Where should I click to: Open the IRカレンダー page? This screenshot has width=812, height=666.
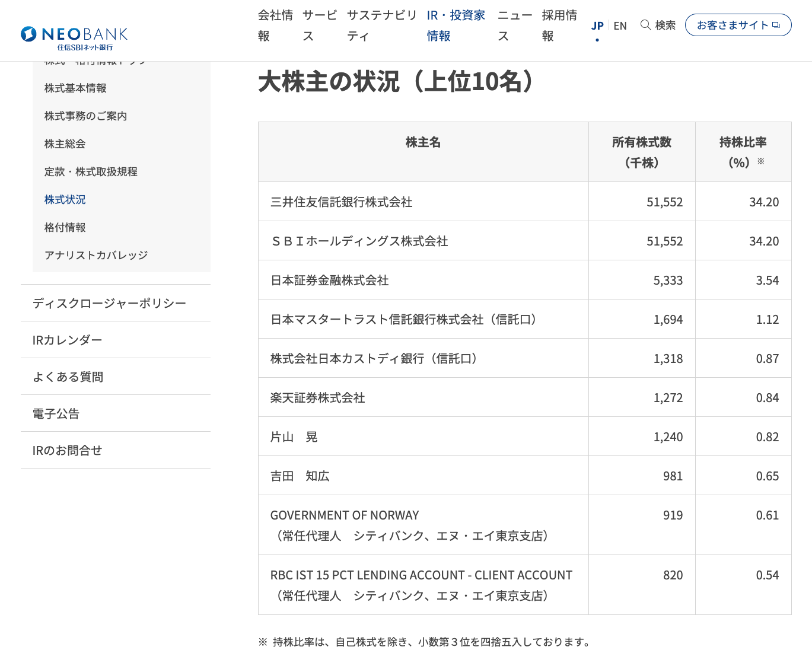click(x=116, y=340)
